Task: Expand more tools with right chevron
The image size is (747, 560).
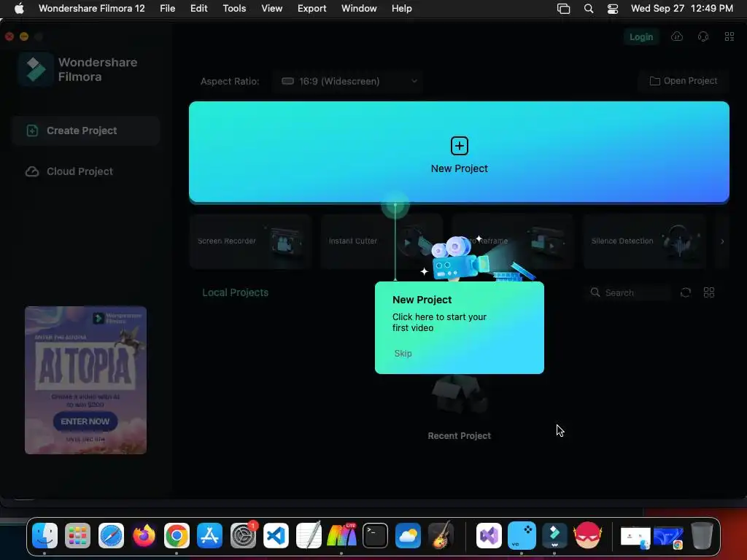Action: (722, 241)
